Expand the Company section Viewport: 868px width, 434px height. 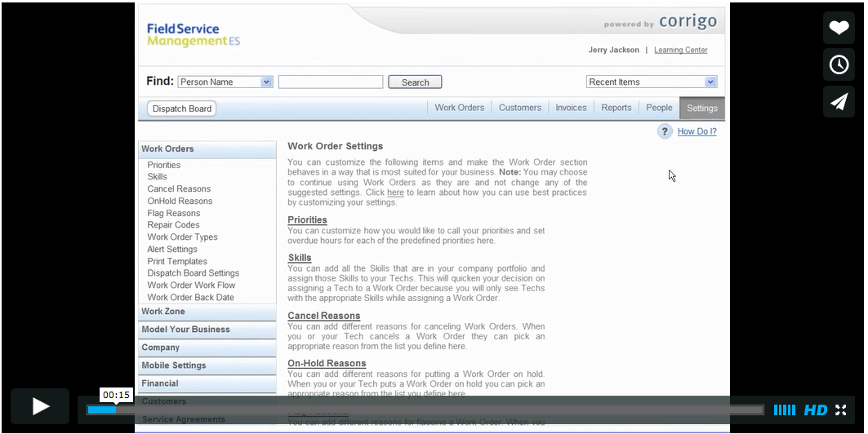[207, 348]
